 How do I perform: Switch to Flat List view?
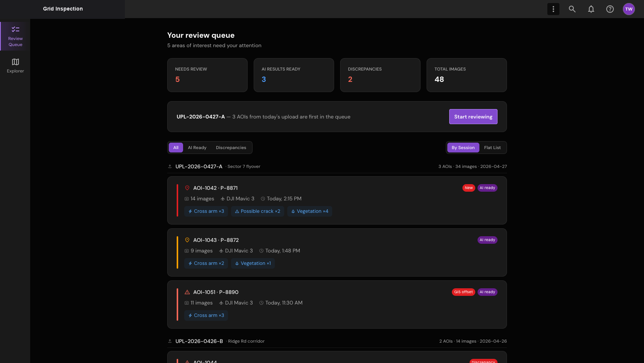(492, 148)
